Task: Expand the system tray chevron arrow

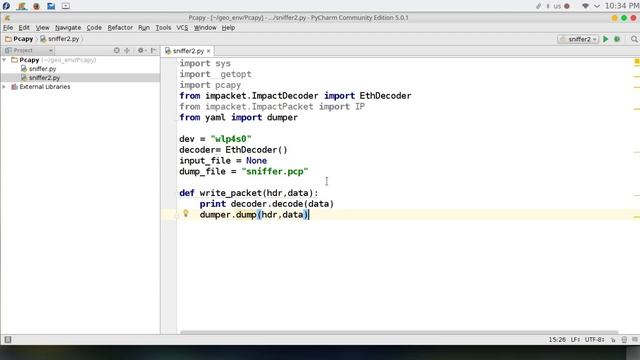Action: 597,6
